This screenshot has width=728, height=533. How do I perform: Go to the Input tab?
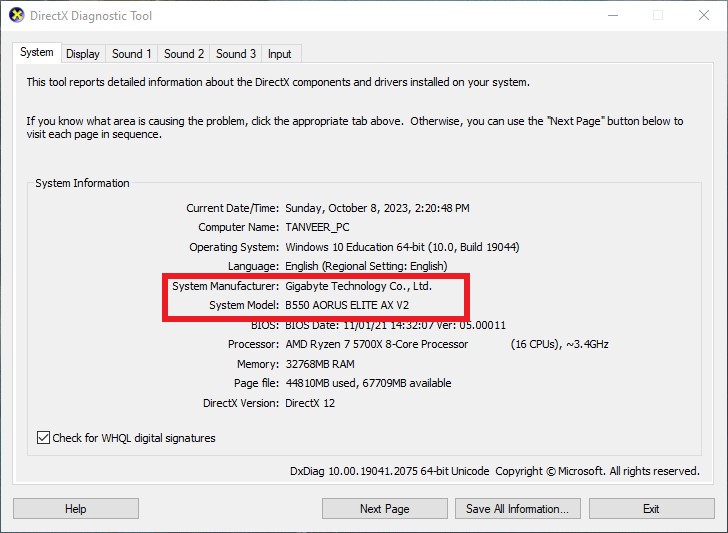[280, 54]
